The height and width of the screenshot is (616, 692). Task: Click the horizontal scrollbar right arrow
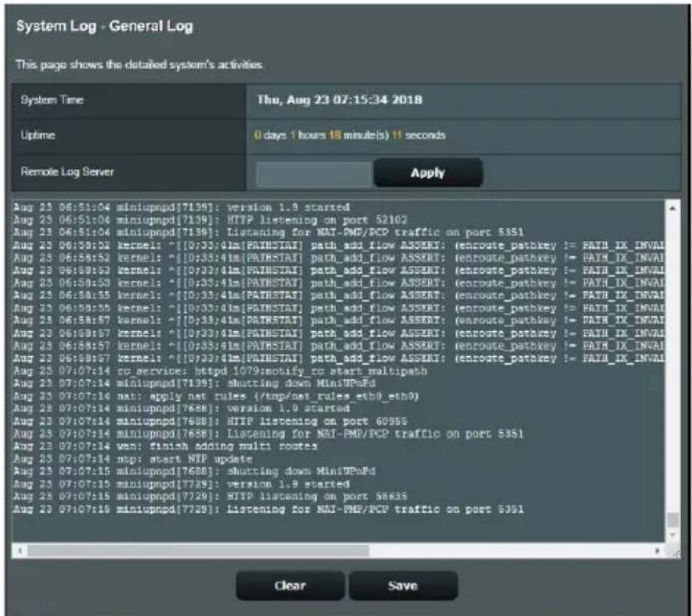click(x=657, y=550)
